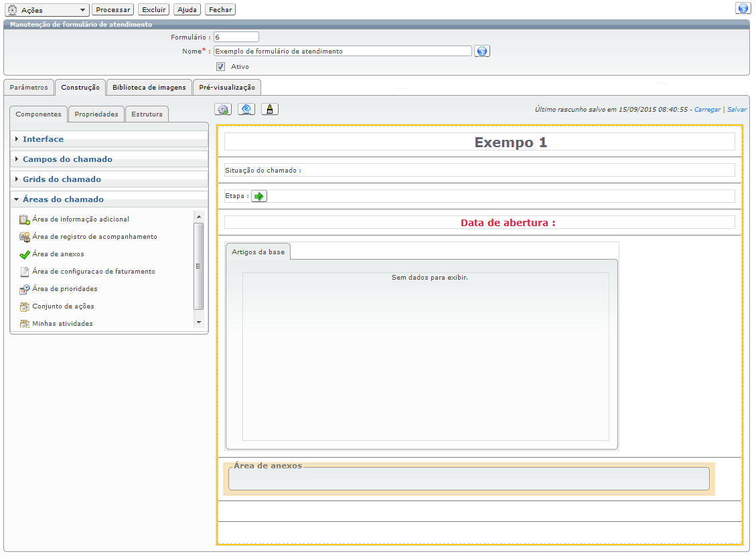Click the gear settings icon above the form canvas
The width and height of the screenshot is (756, 556).
pos(223,109)
